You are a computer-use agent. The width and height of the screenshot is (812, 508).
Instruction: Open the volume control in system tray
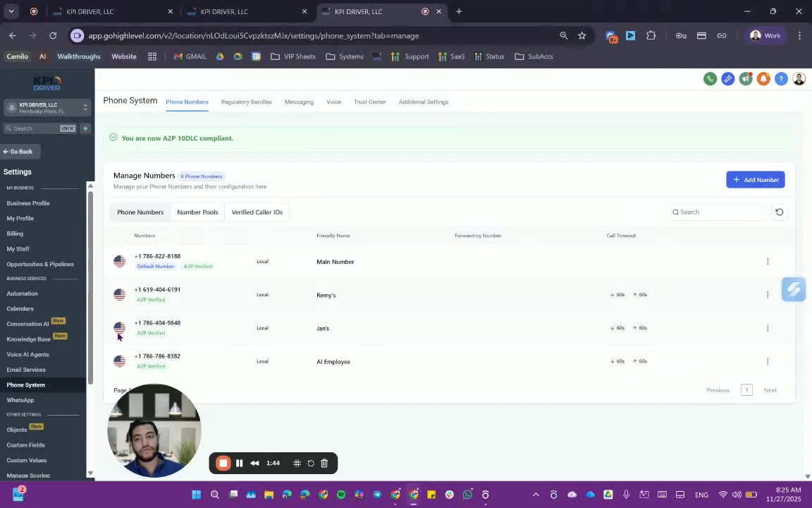[737, 495]
